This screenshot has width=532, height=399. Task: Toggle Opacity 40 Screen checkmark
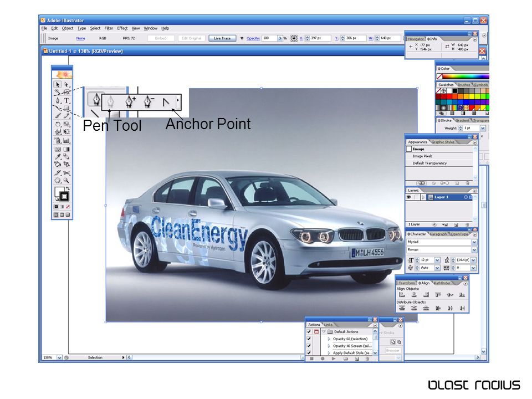tap(309, 345)
